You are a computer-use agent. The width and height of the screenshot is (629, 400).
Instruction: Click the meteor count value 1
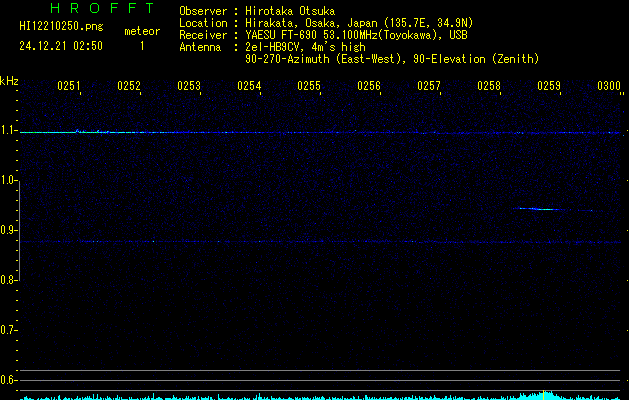[142, 46]
